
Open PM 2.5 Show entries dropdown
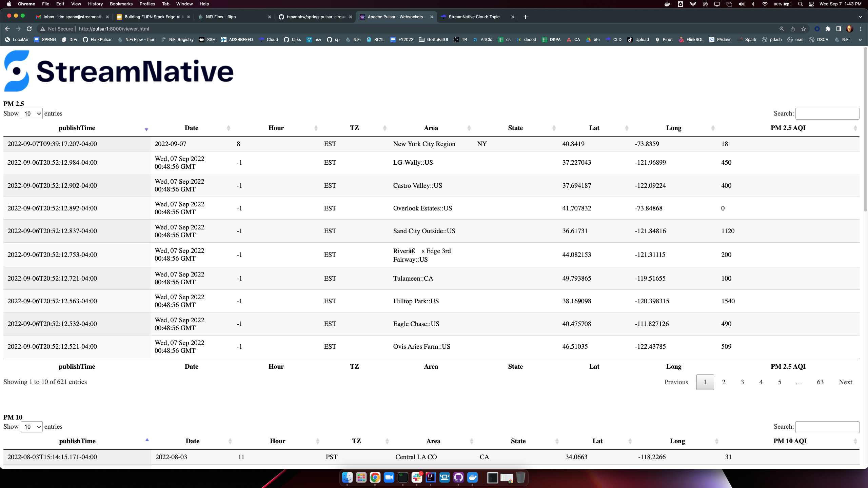click(32, 114)
